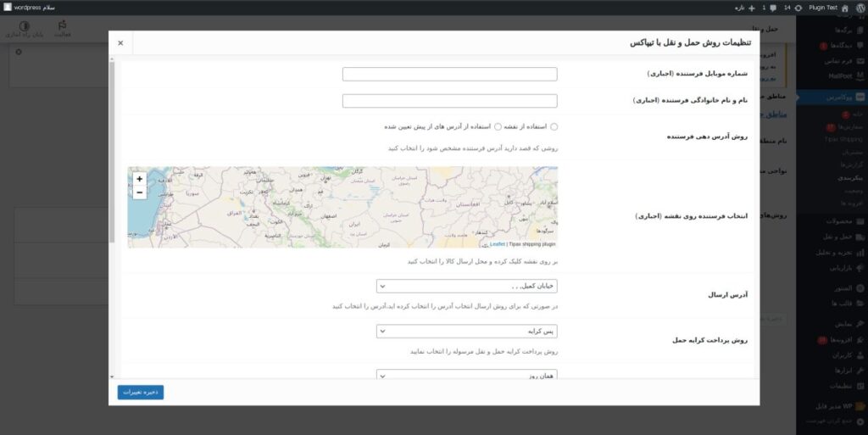Click dialog scrollbar down arrow
This screenshot has width=868, height=435.
112,376
